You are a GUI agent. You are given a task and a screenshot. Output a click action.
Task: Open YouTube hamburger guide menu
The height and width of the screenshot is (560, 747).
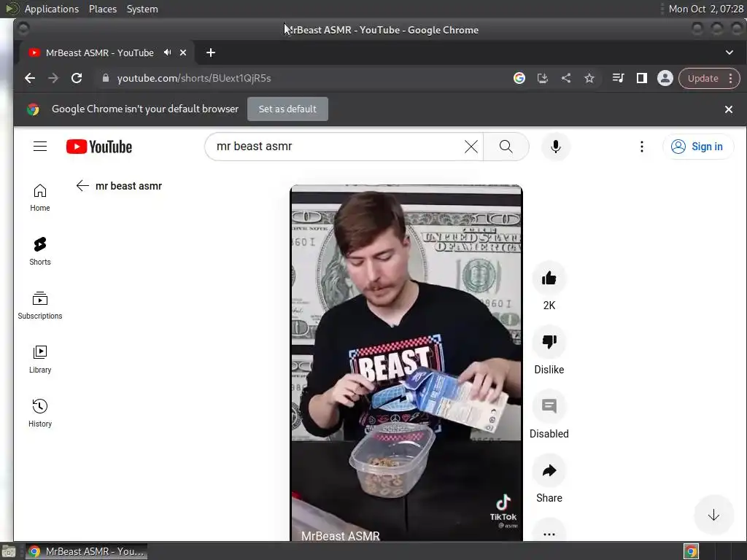pyautogui.click(x=40, y=146)
